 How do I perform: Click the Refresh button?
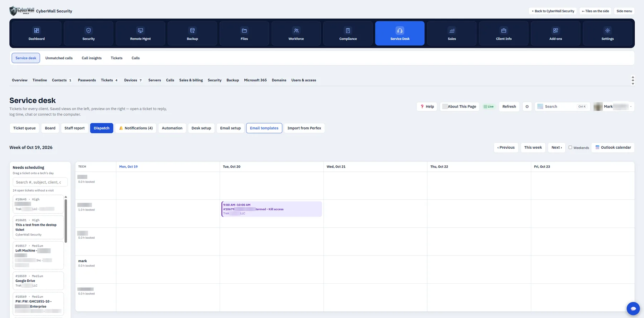(509, 106)
